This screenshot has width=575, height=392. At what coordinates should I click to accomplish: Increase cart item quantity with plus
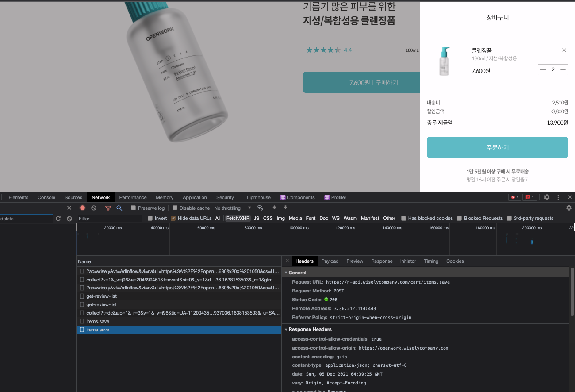pyautogui.click(x=563, y=69)
